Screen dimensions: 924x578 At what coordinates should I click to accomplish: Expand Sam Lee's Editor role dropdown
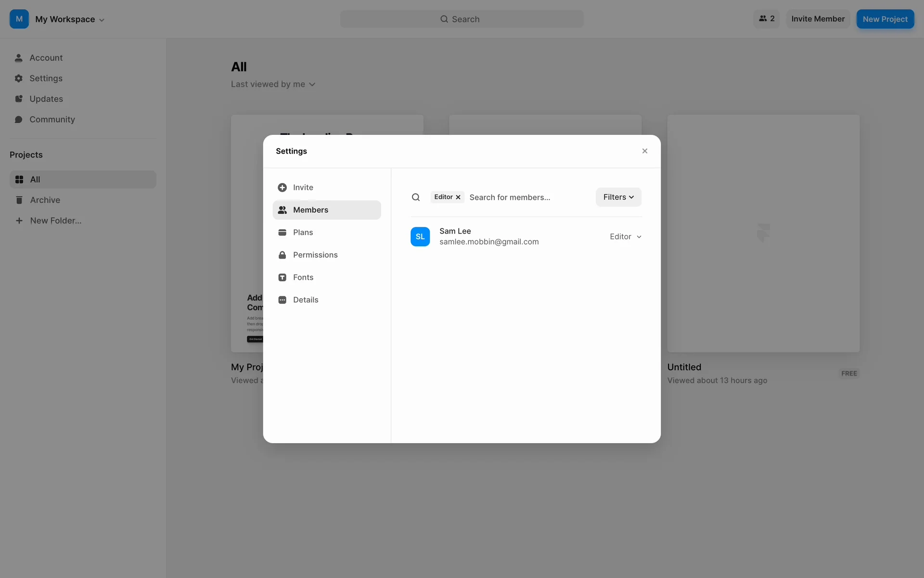[x=626, y=236]
